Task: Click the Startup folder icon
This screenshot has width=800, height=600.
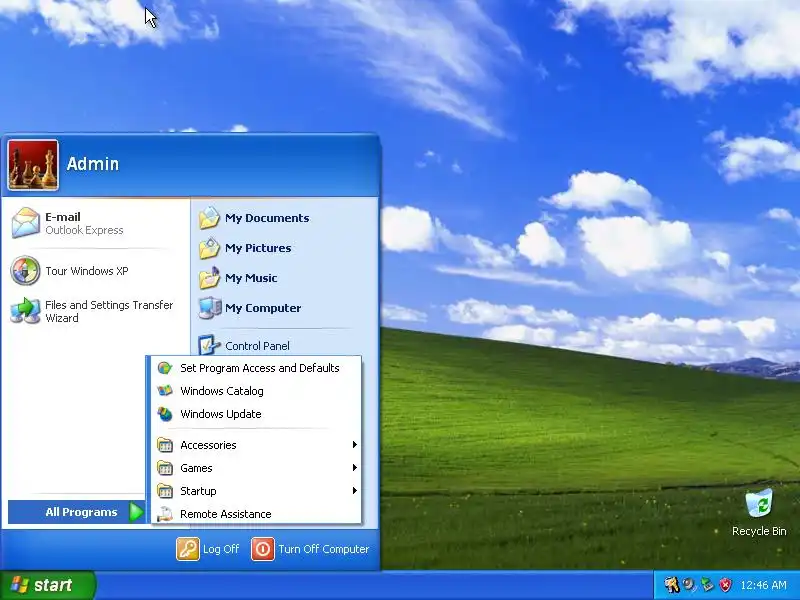Action: click(165, 491)
